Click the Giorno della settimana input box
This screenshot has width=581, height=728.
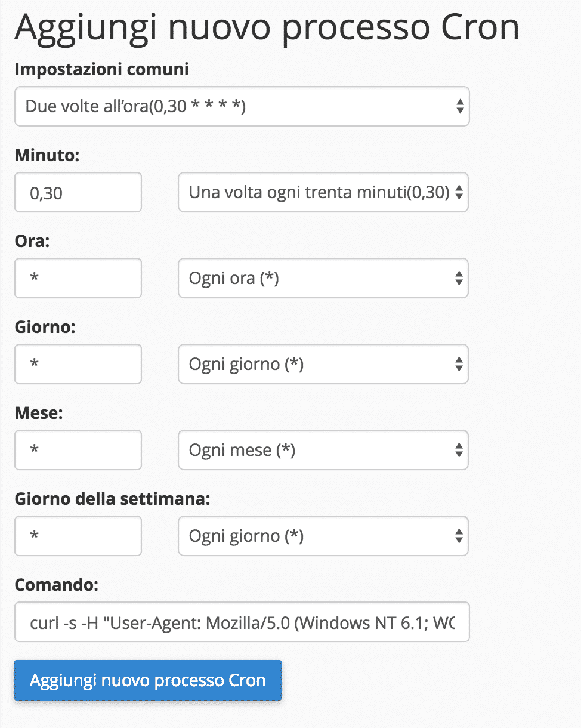click(78, 536)
